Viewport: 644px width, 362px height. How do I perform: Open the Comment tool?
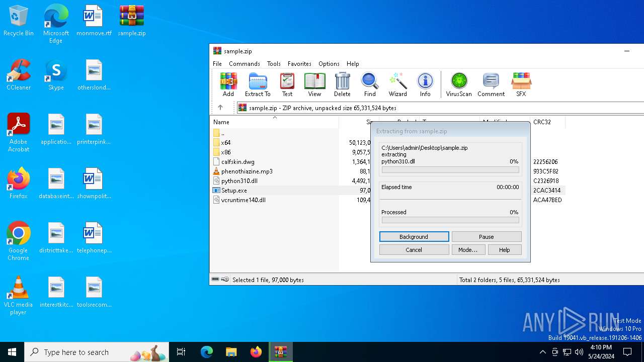[491, 84]
